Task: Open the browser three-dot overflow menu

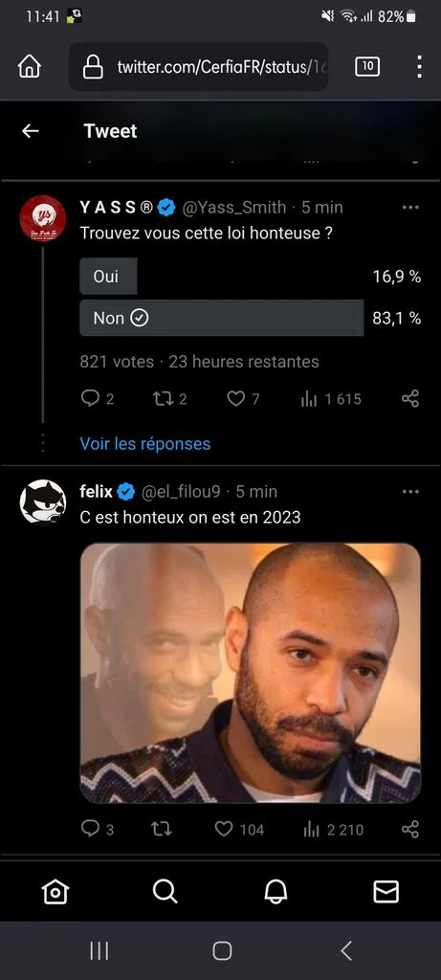Action: 419,66
